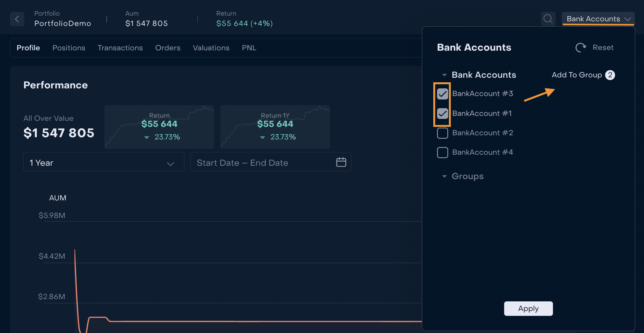Open the search magnifier icon
The height and width of the screenshot is (333, 644).
coord(548,19)
